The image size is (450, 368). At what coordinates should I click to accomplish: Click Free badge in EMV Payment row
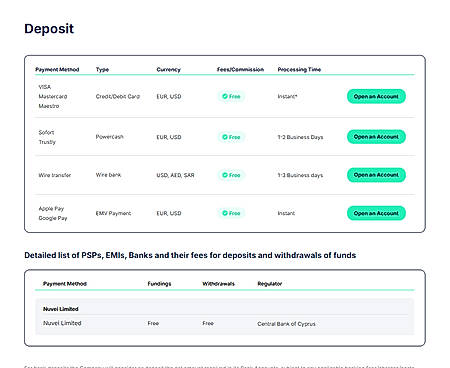tap(231, 213)
